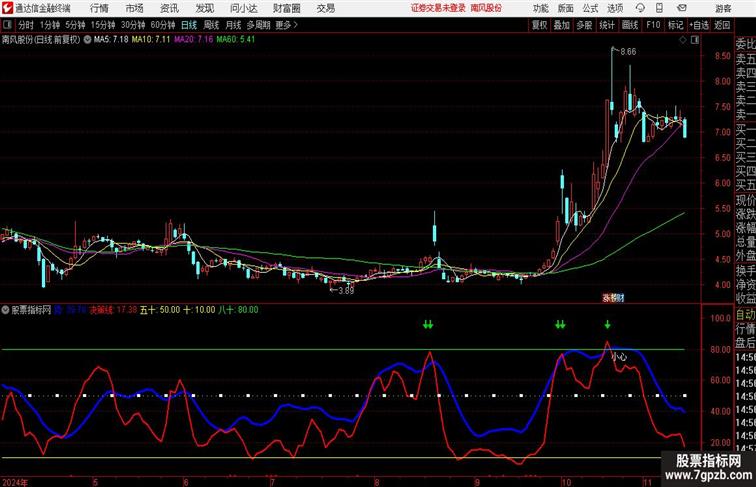Expand the 更多 periods list
Image resolution: width=756 pixels, height=487 pixels.
click(x=286, y=25)
